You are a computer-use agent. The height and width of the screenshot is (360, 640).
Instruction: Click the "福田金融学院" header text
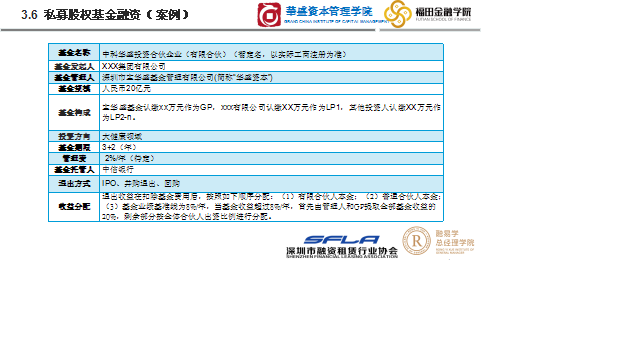[x=443, y=12]
